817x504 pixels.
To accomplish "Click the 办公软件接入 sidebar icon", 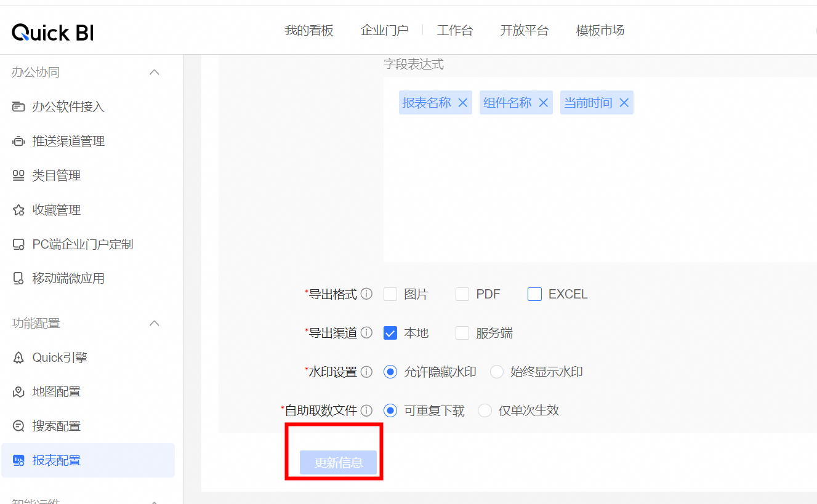I will 18,107.
